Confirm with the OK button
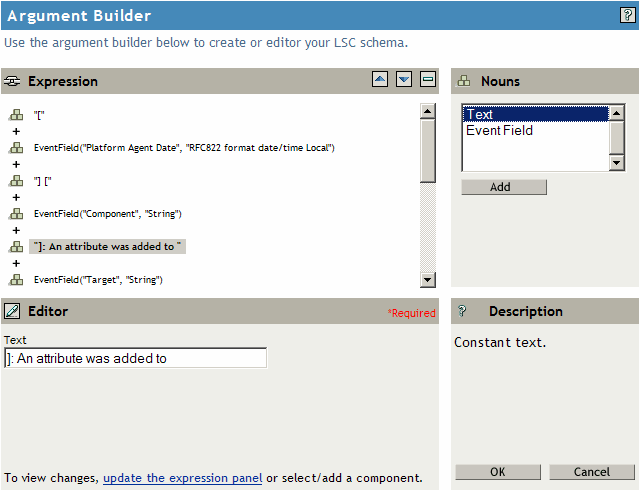Image resolution: width=640 pixels, height=490 pixels. pyautogui.click(x=498, y=472)
